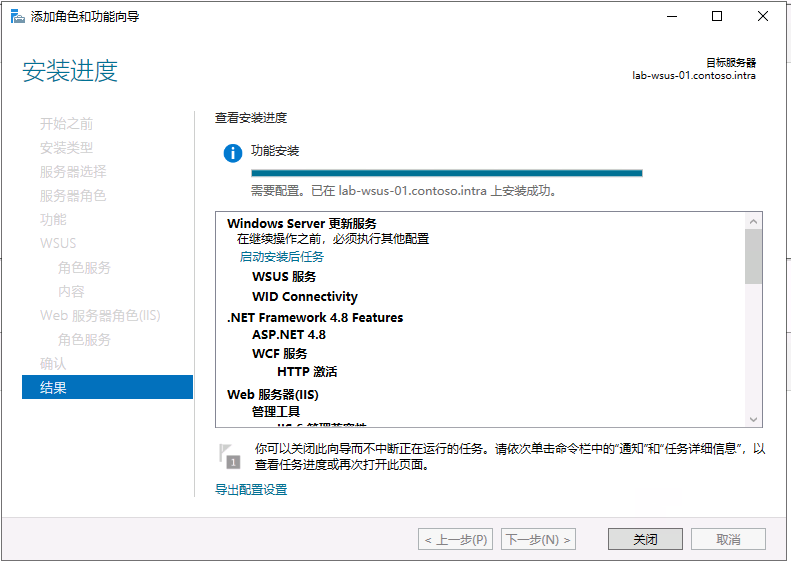Click the Windows Server 更新服务 heading
The image size is (791, 564).
pyautogui.click(x=302, y=223)
